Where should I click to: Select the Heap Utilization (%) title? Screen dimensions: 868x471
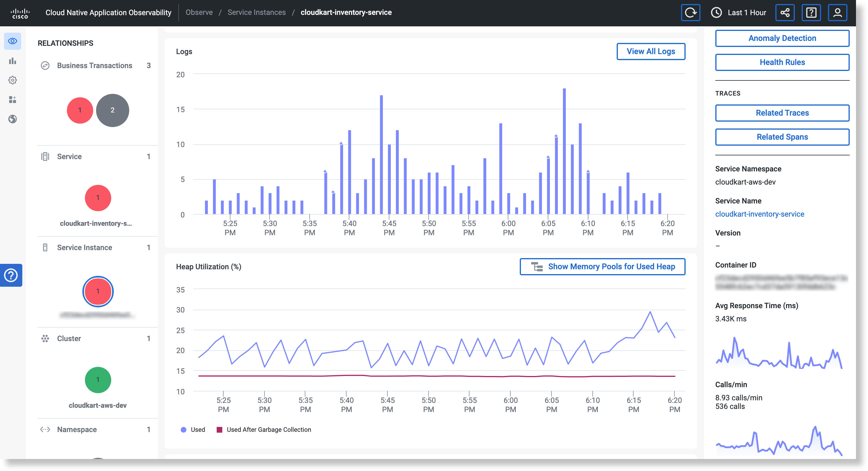(x=209, y=267)
